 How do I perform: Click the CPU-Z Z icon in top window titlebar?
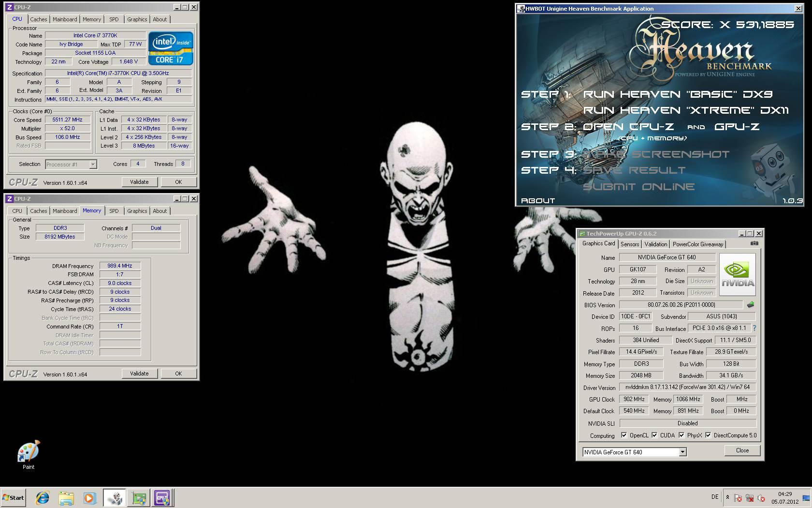coord(9,7)
